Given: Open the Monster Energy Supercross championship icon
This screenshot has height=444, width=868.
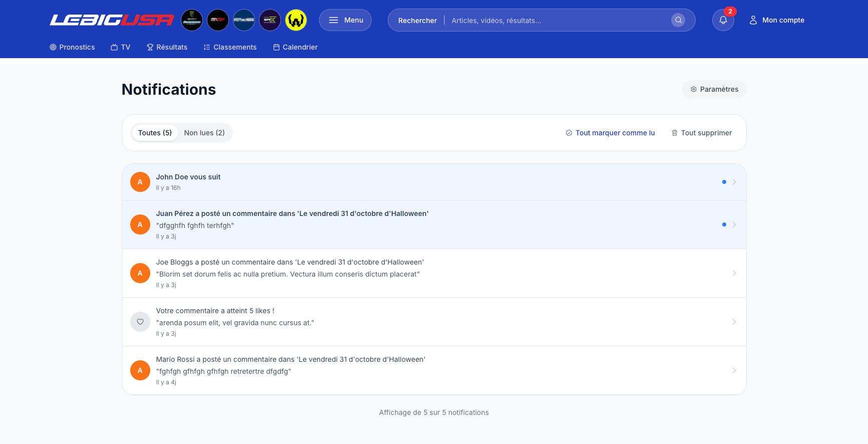Looking at the screenshot, I should (192, 20).
